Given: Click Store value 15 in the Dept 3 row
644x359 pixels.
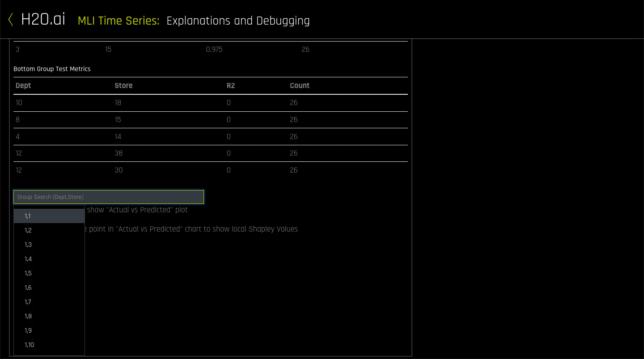Looking at the screenshot, I should pyautogui.click(x=108, y=50).
